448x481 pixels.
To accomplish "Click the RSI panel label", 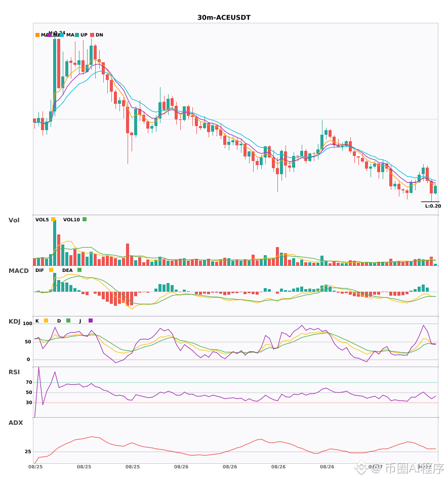I will (14, 372).
